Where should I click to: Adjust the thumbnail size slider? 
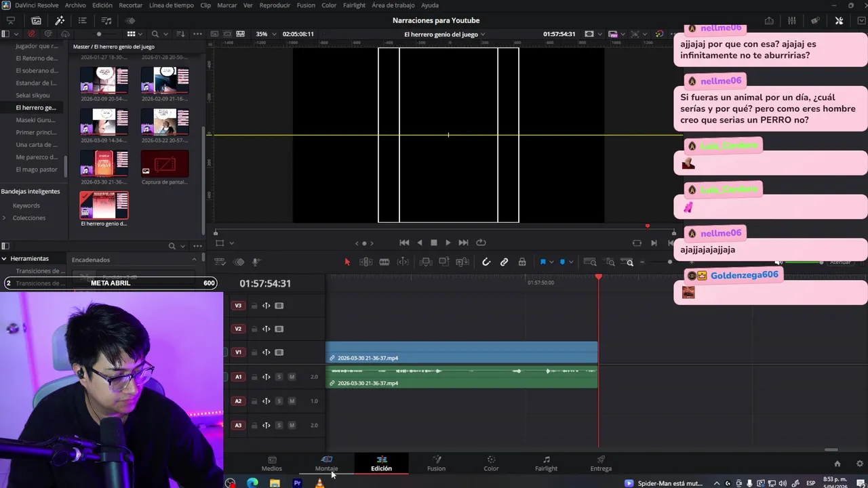coord(99,34)
